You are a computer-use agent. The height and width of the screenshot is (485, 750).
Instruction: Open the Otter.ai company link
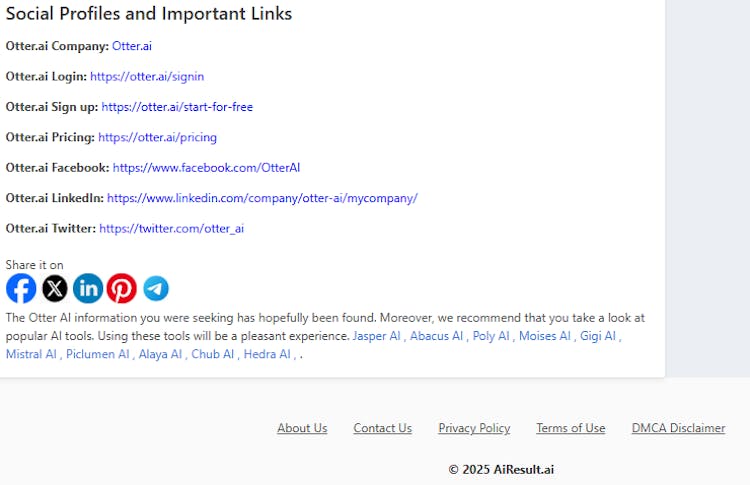click(x=132, y=46)
